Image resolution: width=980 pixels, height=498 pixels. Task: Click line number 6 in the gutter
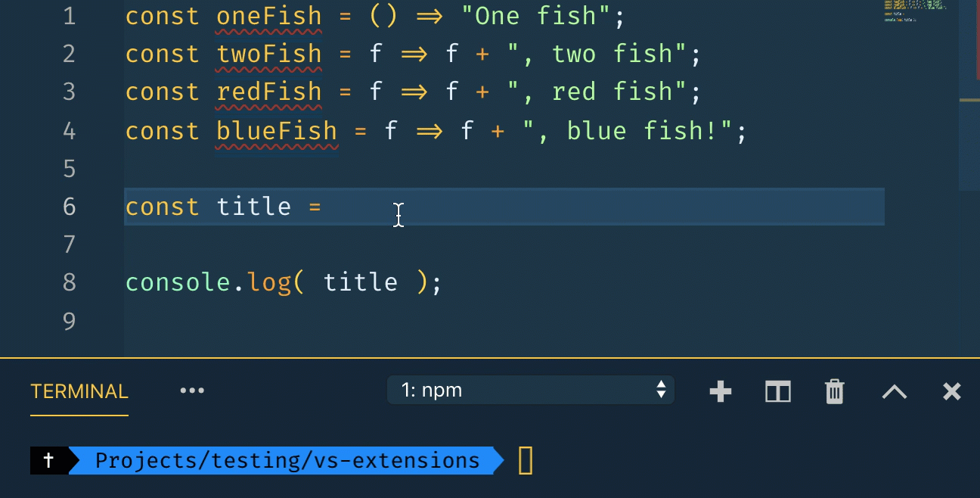click(x=70, y=207)
